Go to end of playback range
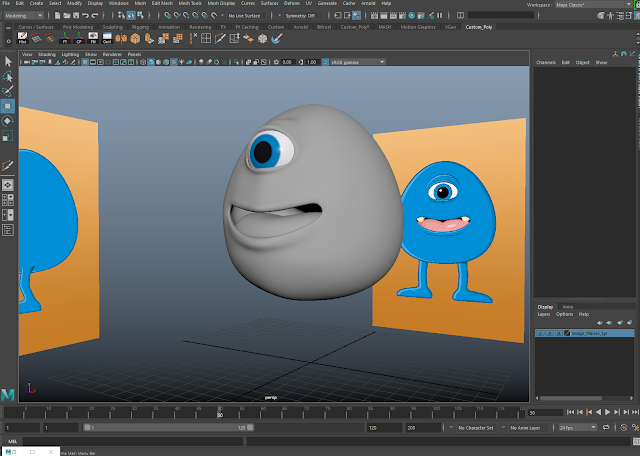This screenshot has width=640, height=456. (x=635, y=412)
